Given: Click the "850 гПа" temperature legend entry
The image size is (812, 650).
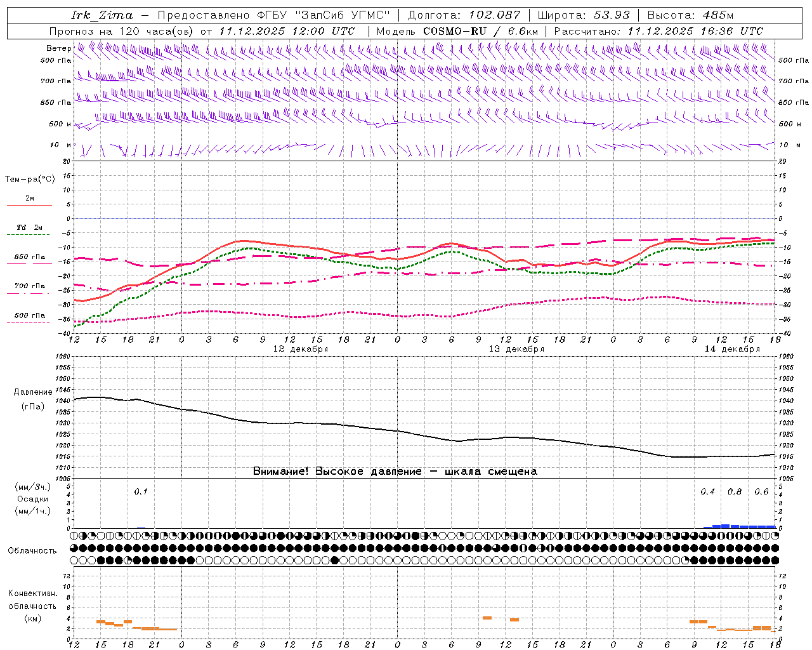Looking at the screenshot, I should pyautogui.click(x=30, y=257).
